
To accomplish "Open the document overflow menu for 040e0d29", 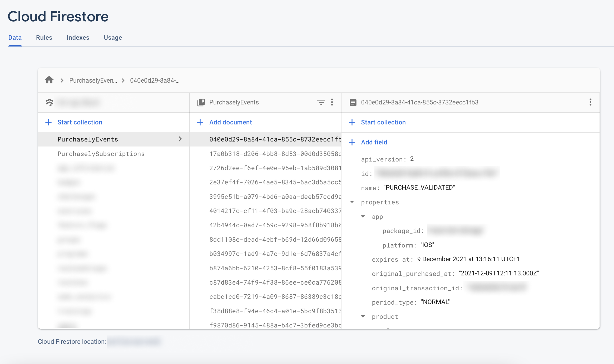I will (x=590, y=102).
